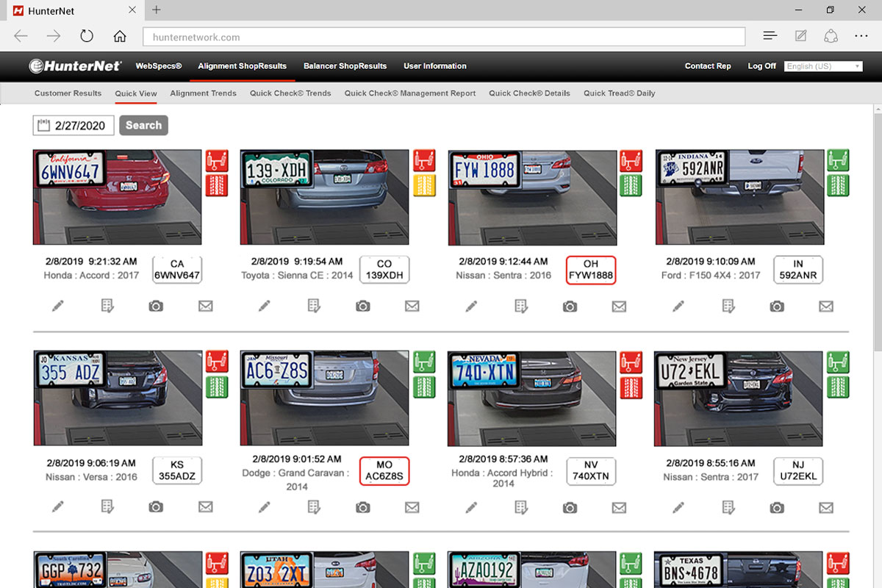The height and width of the screenshot is (588, 882).
Task: Click camera icon under Nissan Sentra 2016
Action: [570, 306]
